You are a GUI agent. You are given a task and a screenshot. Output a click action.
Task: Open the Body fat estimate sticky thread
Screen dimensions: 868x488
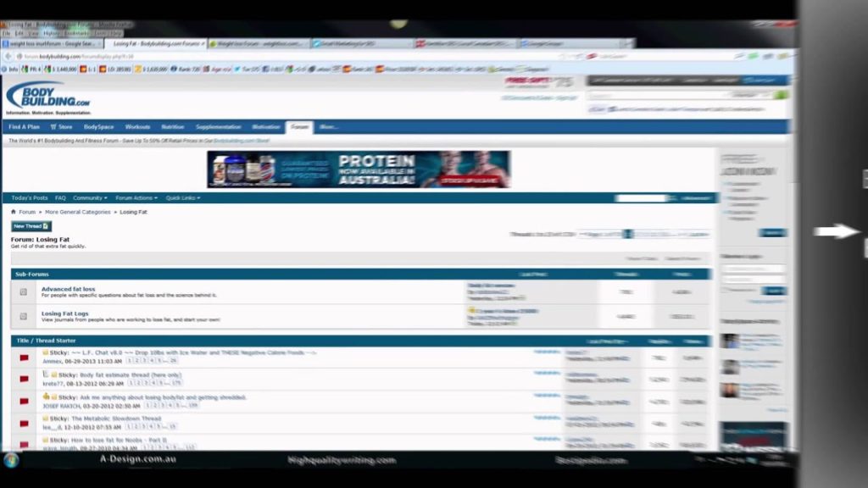tap(131, 374)
